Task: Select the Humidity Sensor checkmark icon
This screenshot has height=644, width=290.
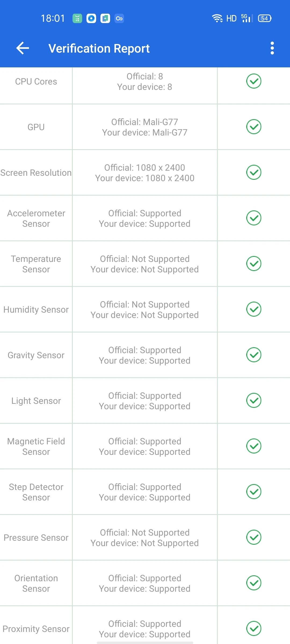Action: pyautogui.click(x=254, y=309)
